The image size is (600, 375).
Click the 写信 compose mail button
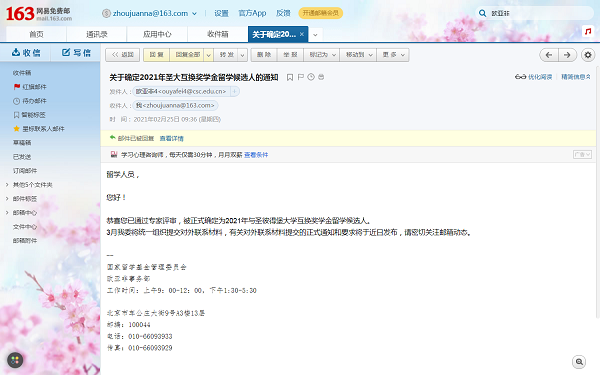(x=76, y=52)
